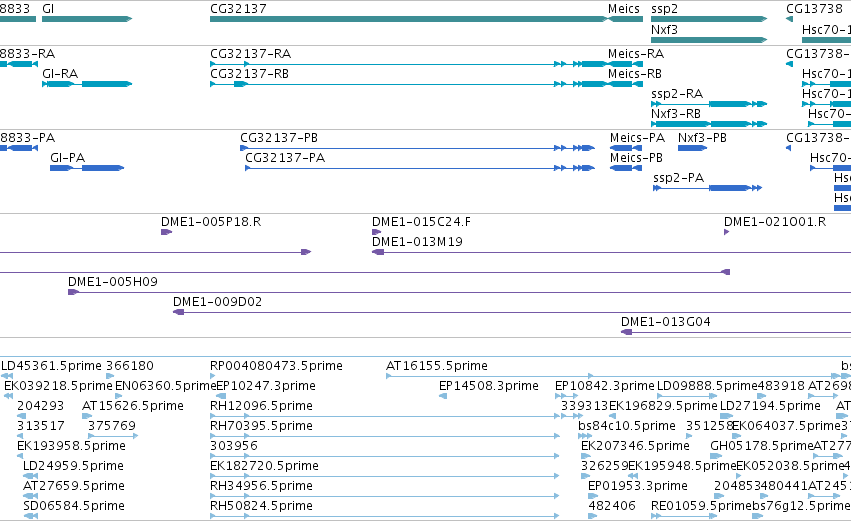The image size is (851, 521).
Task: Click the long CG32137 gene bar
Action: click(409, 19)
